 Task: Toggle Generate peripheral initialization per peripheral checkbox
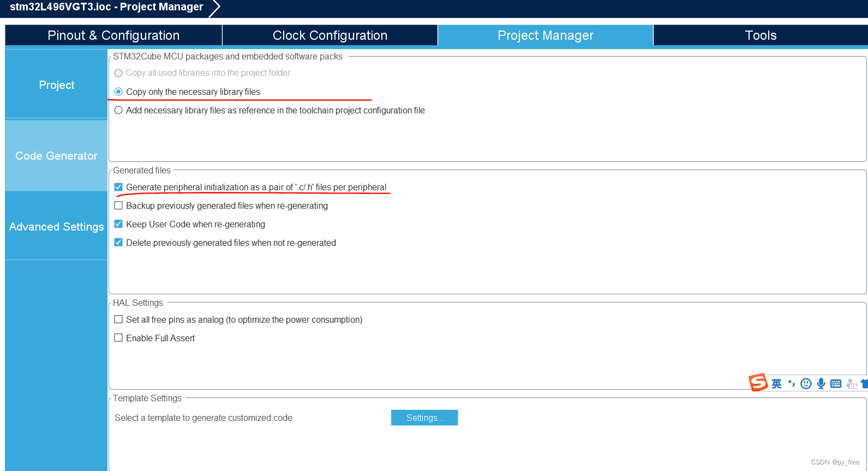coord(118,187)
